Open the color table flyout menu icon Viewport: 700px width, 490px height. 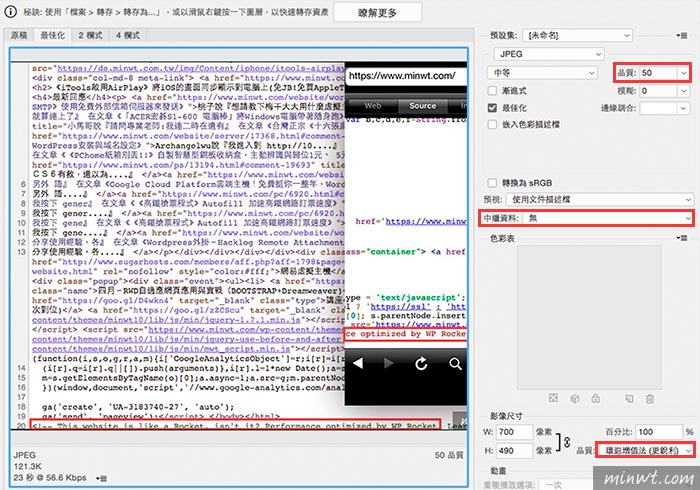681,238
